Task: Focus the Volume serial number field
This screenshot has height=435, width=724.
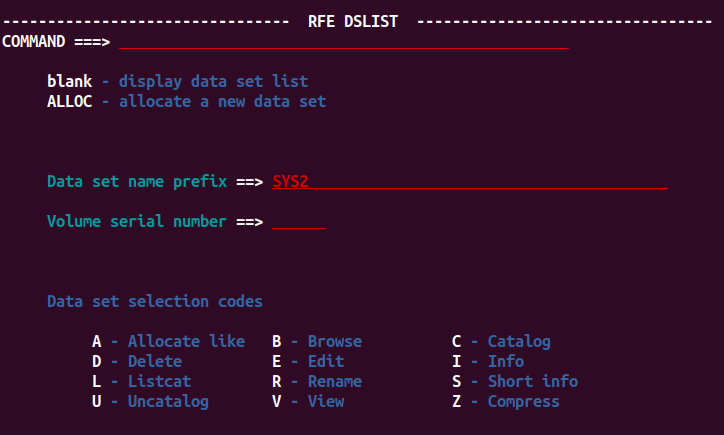Action: click(x=299, y=222)
